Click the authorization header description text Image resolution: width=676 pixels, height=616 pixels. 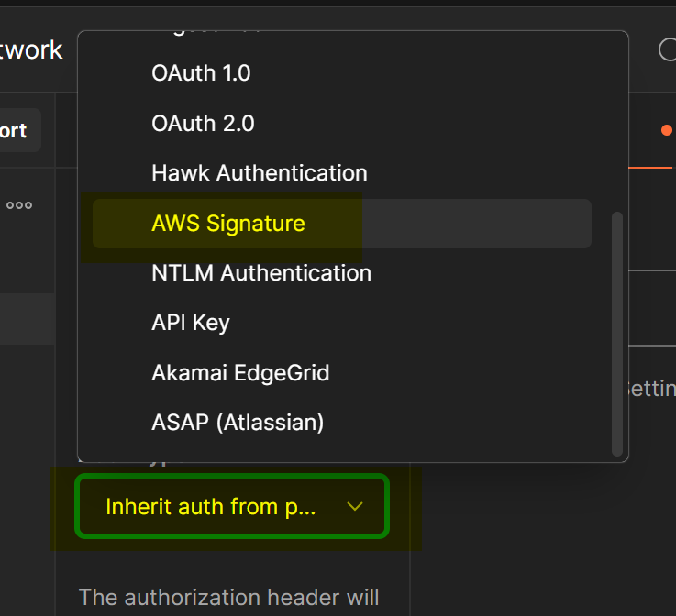coord(228,598)
